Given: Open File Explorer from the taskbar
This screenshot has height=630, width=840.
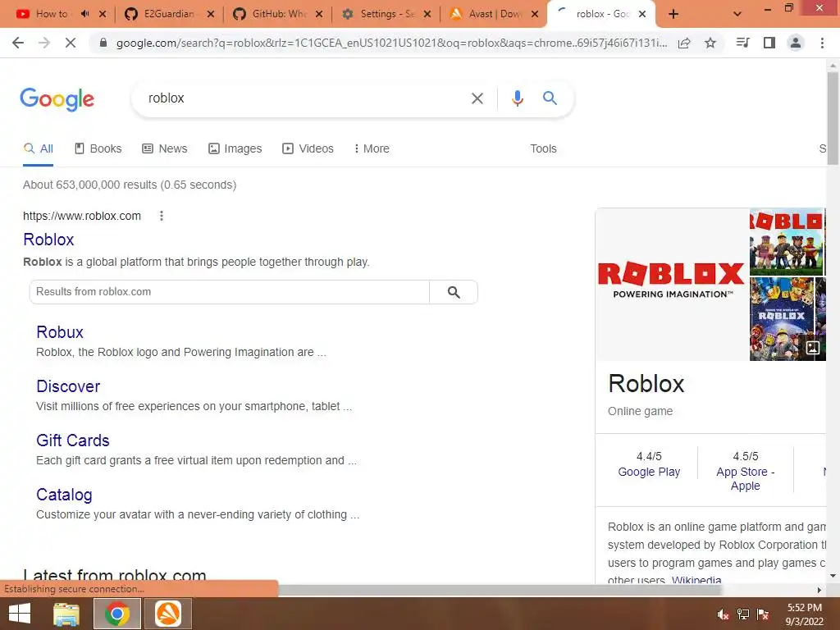Looking at the screenshot, I should [66, 614].
